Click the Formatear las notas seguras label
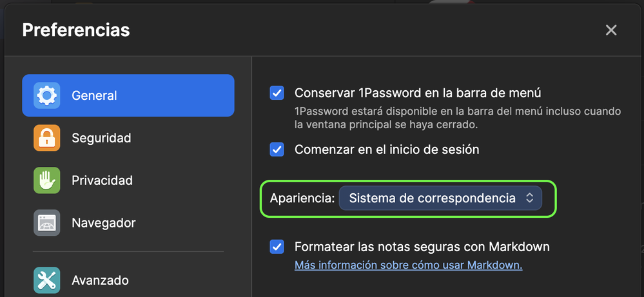 [422, 246]
